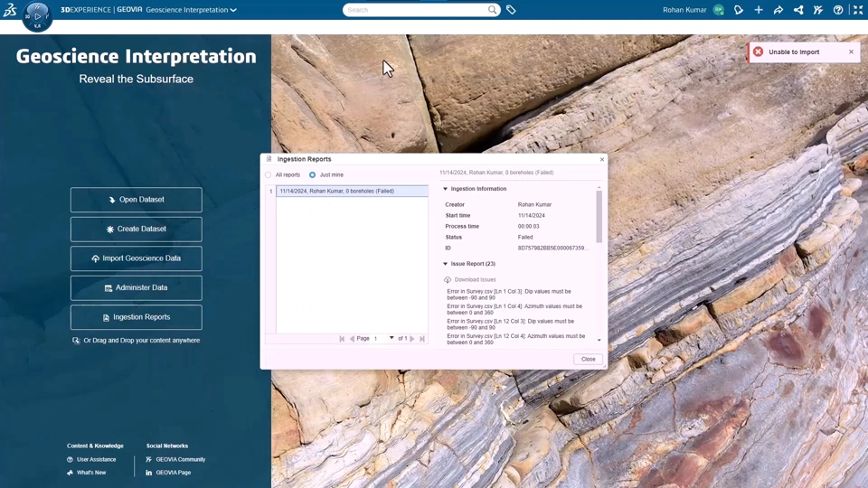Close Ingestion Reports dialog with X
The image size is (868, 488).
pyautogui.click(x=602, y=159)
